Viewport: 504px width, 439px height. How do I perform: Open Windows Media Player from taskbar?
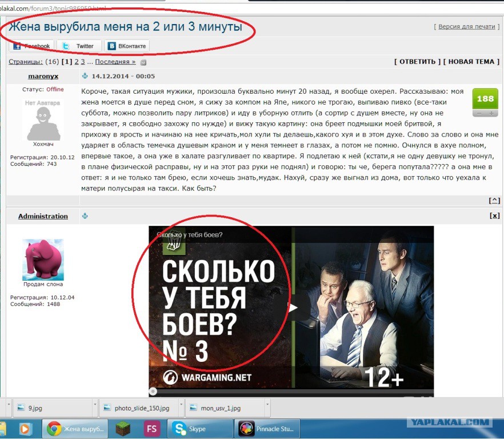pos(25,429)
